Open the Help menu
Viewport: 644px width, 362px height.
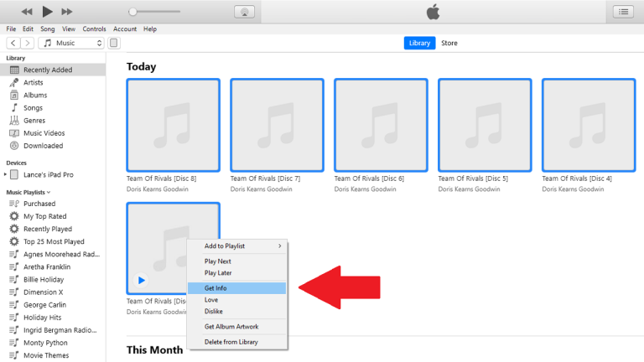pyautogui.click(x=150, y=28)
